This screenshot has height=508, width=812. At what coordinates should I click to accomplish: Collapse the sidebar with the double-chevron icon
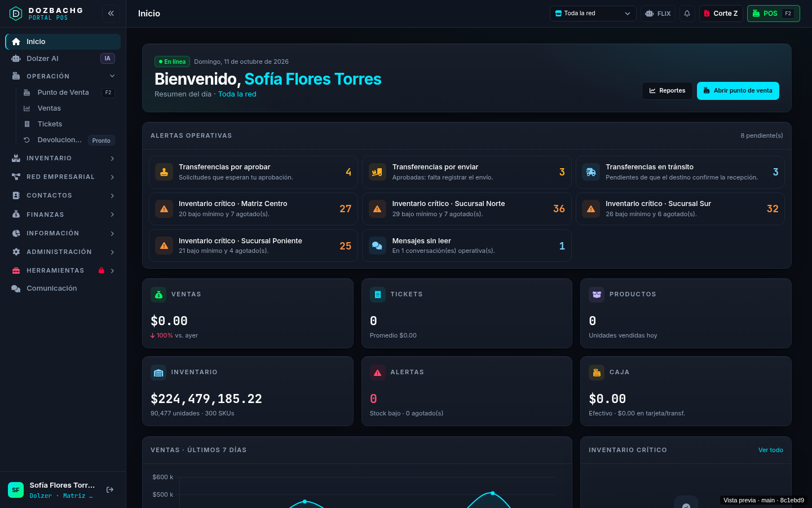[111, 14]
